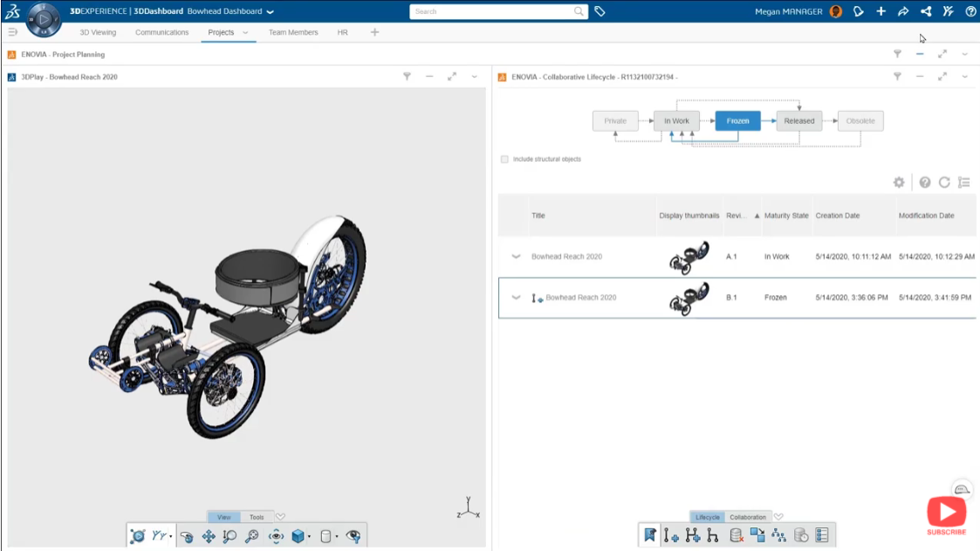Click the database history clock icon
This screenshot has width=980, height=551.
(x=800, y=535)
